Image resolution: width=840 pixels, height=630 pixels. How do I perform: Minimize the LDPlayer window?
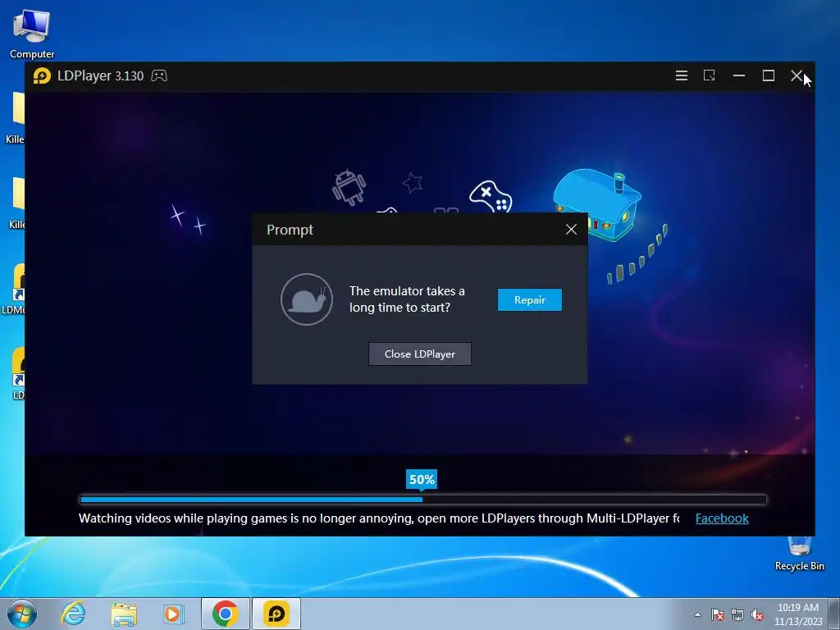(739, 75)
